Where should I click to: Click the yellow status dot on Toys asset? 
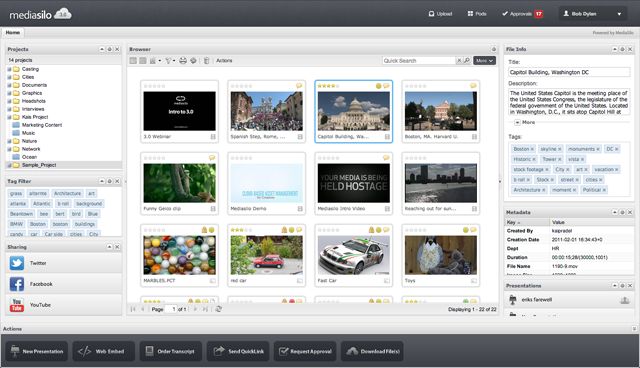point(465,230)
